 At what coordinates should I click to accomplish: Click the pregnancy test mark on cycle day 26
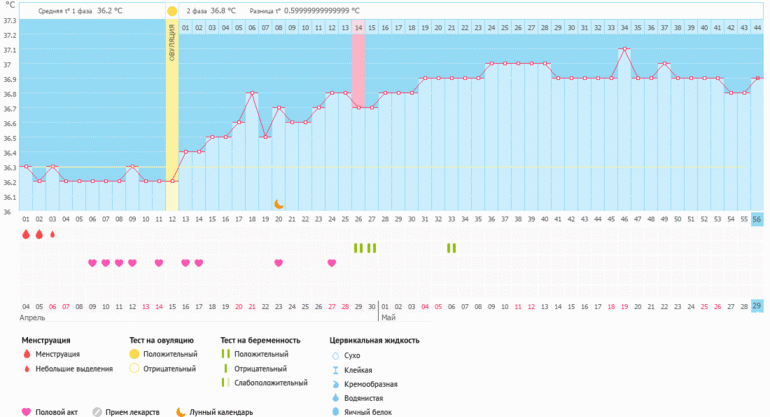358,248
